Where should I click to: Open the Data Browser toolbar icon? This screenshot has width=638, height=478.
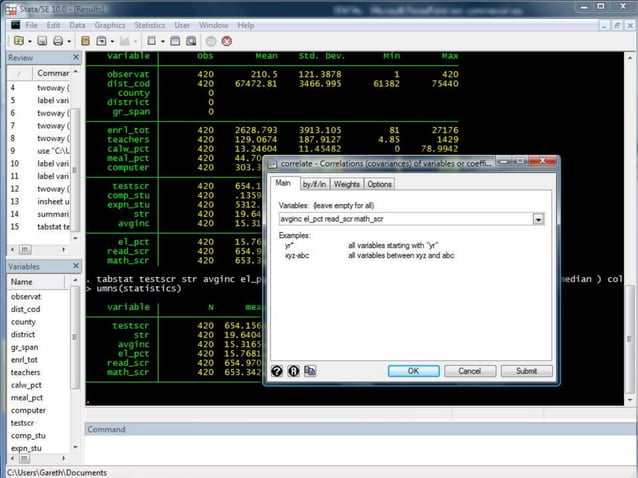[x=190, y=41]
